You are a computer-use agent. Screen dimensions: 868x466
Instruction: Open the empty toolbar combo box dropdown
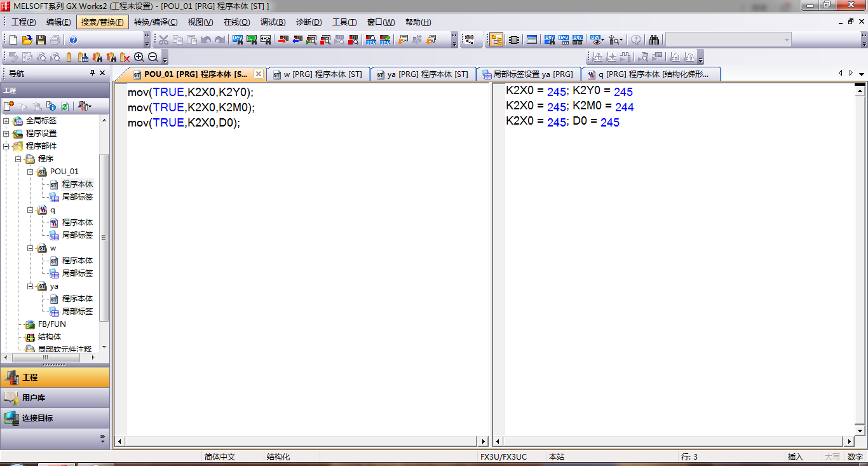[x=787, y=39]
